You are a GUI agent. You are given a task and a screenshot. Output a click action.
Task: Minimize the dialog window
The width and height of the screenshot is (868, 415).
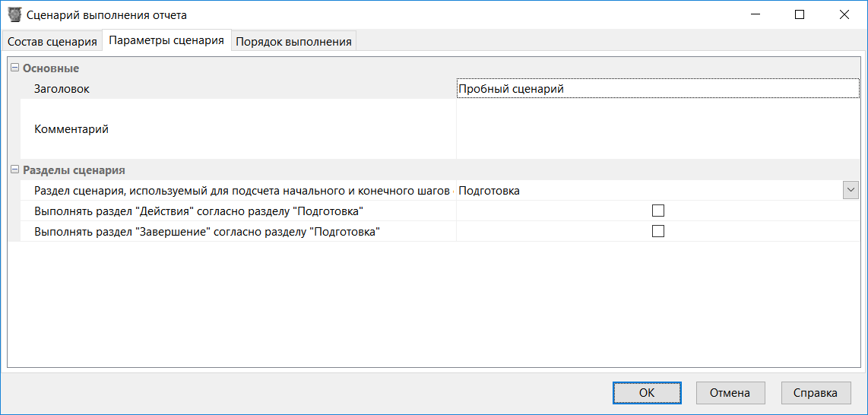(x=755, y=15)
